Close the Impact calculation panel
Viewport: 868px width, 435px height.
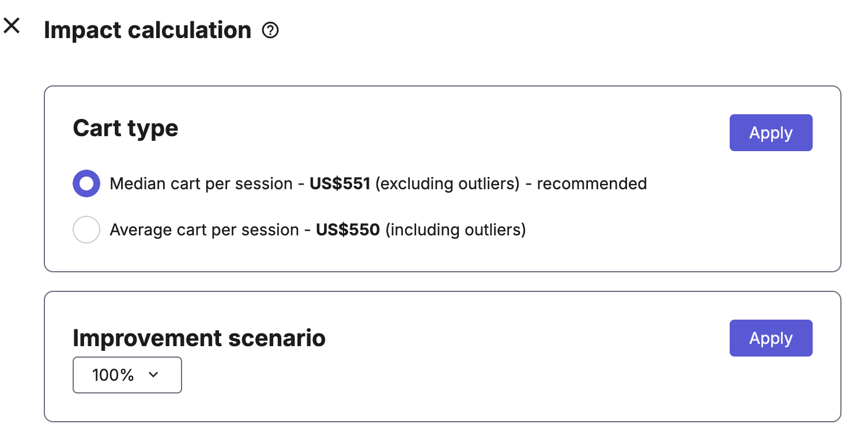point(12,25)
